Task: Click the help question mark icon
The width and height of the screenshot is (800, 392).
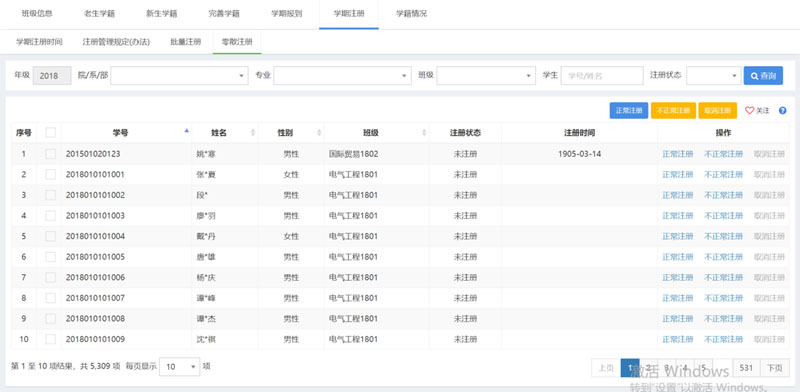Action: 782,110
